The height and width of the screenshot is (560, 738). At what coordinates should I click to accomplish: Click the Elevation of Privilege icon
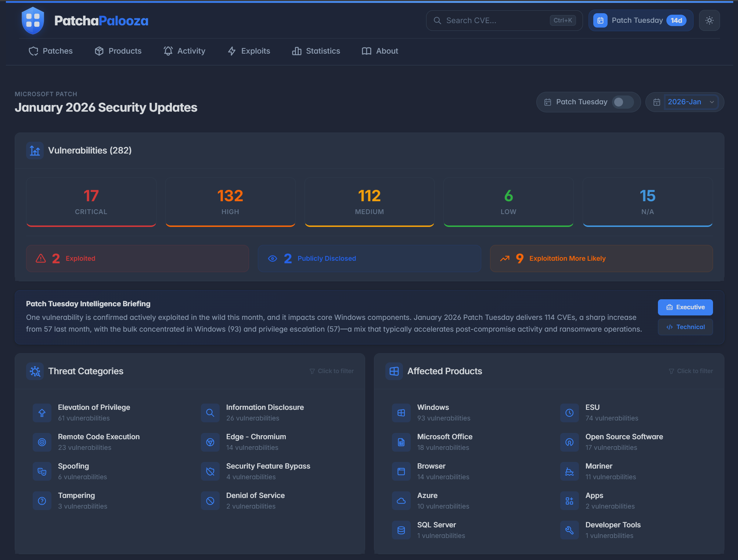[42, 413]
